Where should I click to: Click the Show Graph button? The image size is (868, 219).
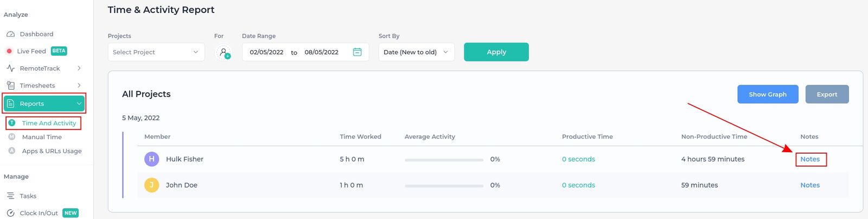pos(768,94)
